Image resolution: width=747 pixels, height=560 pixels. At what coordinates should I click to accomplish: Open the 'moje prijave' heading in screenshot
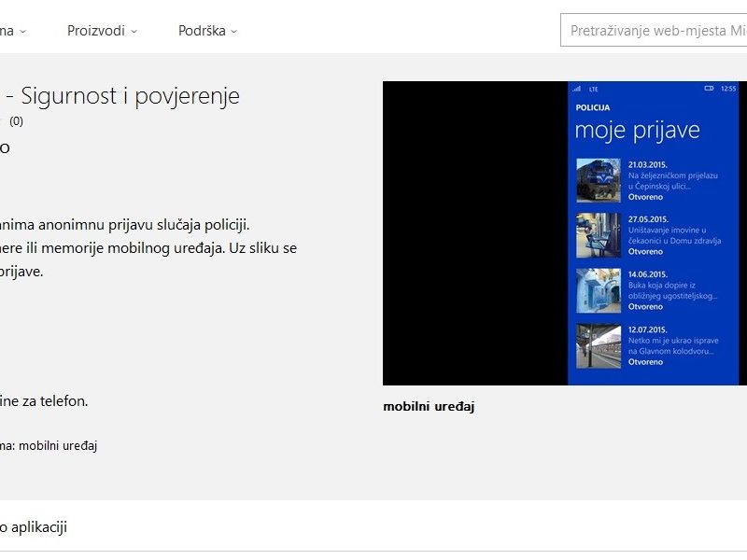637,131
